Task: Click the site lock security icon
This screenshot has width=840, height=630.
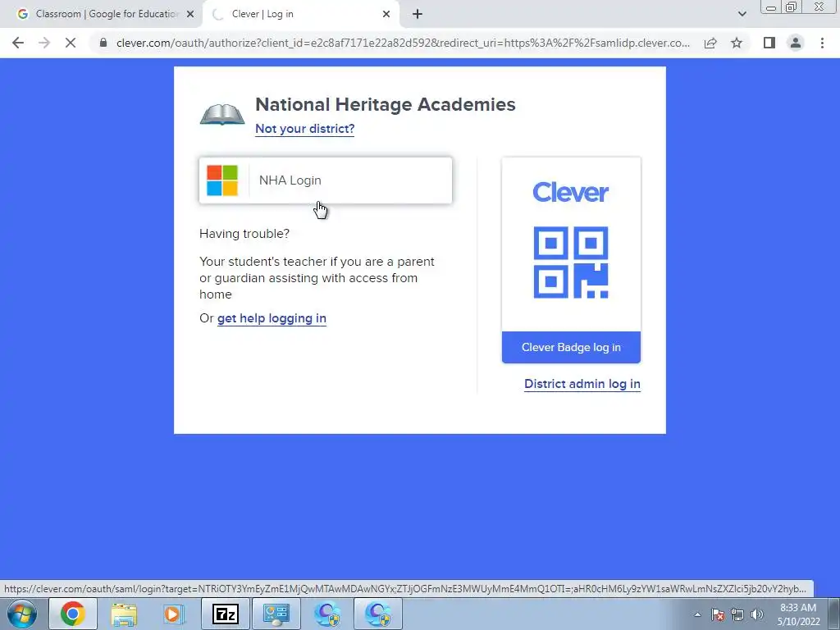Action: point(103,43)
